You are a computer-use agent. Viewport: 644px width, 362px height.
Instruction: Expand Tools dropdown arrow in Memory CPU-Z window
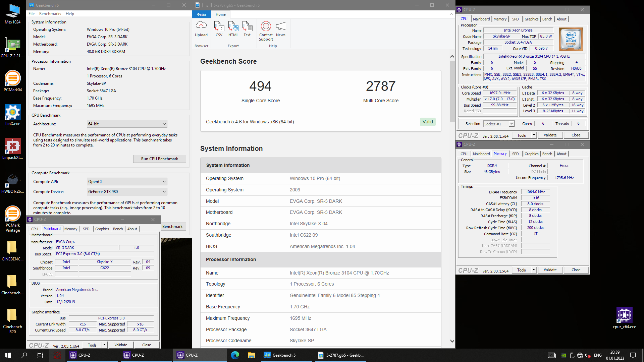coord(534,270)
